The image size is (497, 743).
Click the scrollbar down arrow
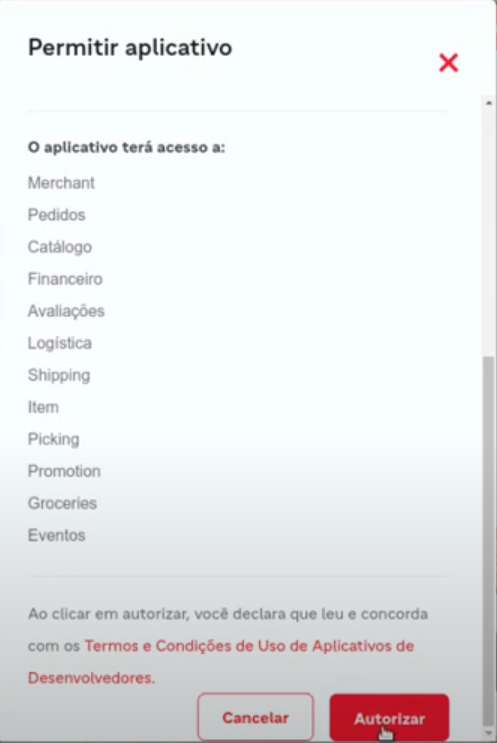(488, 733)
